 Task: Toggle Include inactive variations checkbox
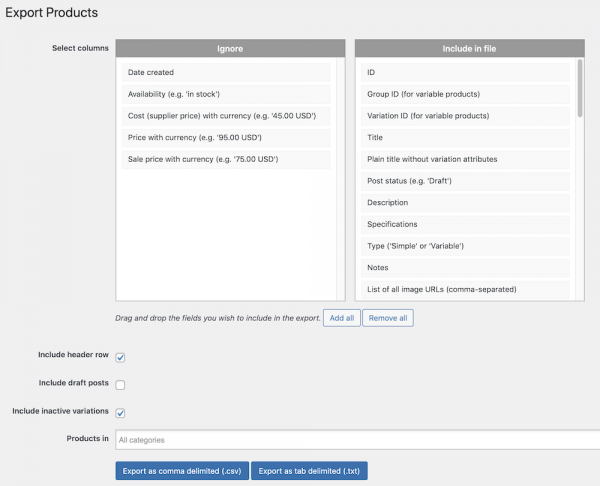120,412
